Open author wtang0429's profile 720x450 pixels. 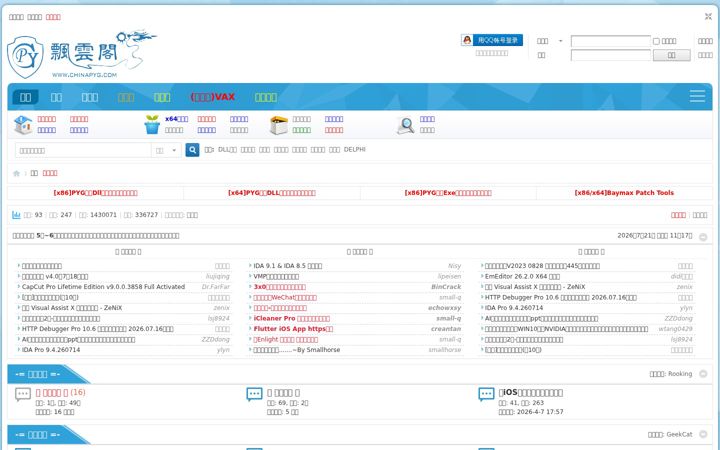[x=675, y=329]
